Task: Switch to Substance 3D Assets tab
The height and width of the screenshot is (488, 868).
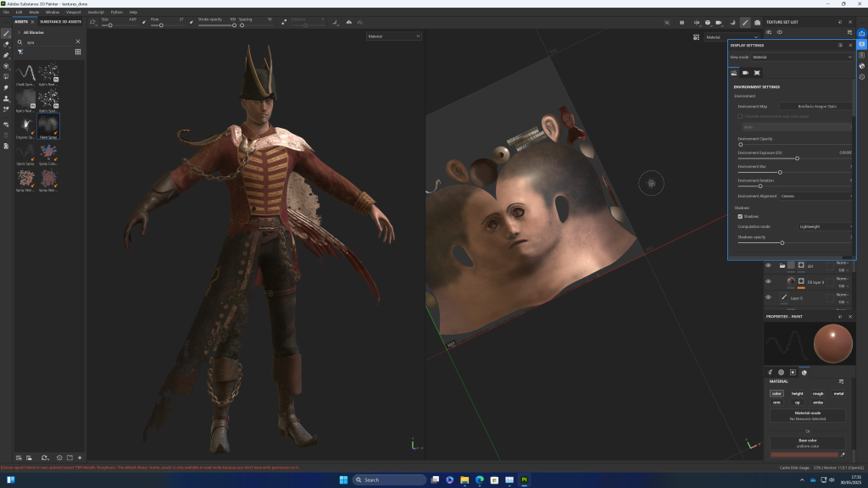Action: coord(60,22)
